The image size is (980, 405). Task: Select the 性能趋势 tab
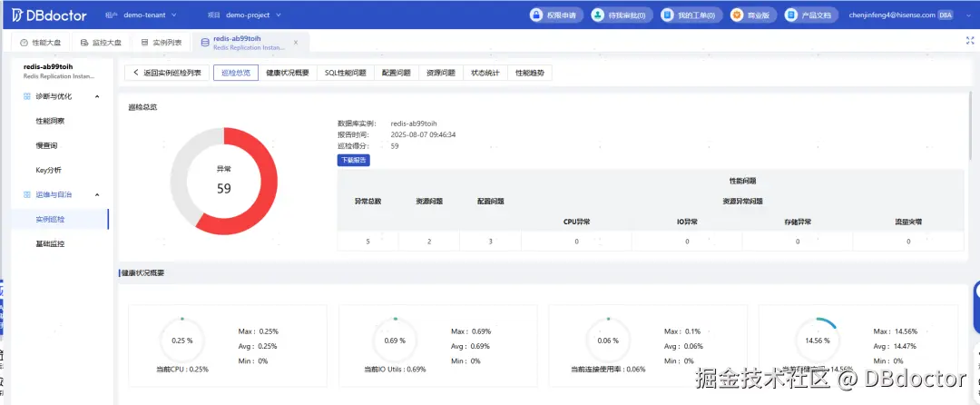pyautogui.click(x=529, y=73)
